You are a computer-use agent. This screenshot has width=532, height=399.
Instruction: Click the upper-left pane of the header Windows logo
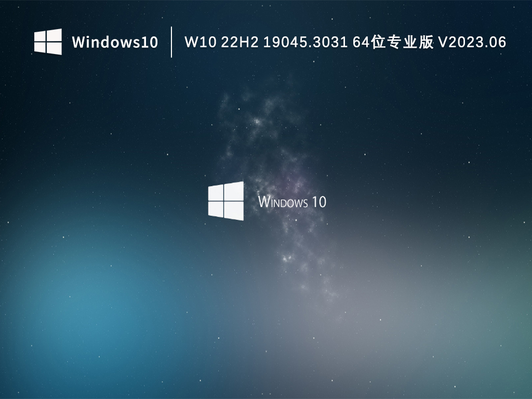tap(41, 36)
